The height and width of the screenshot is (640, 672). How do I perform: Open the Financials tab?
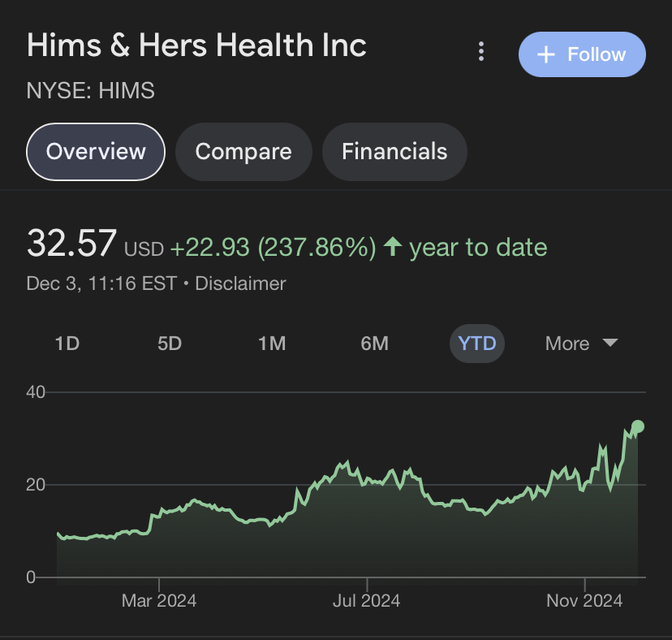coord(394,152)
